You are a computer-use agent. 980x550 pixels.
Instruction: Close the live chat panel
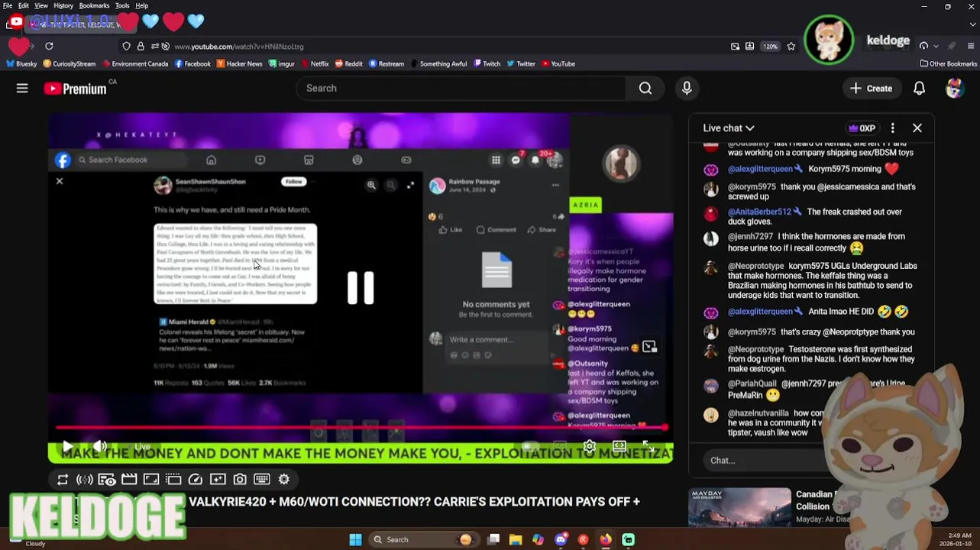(917, 128)
